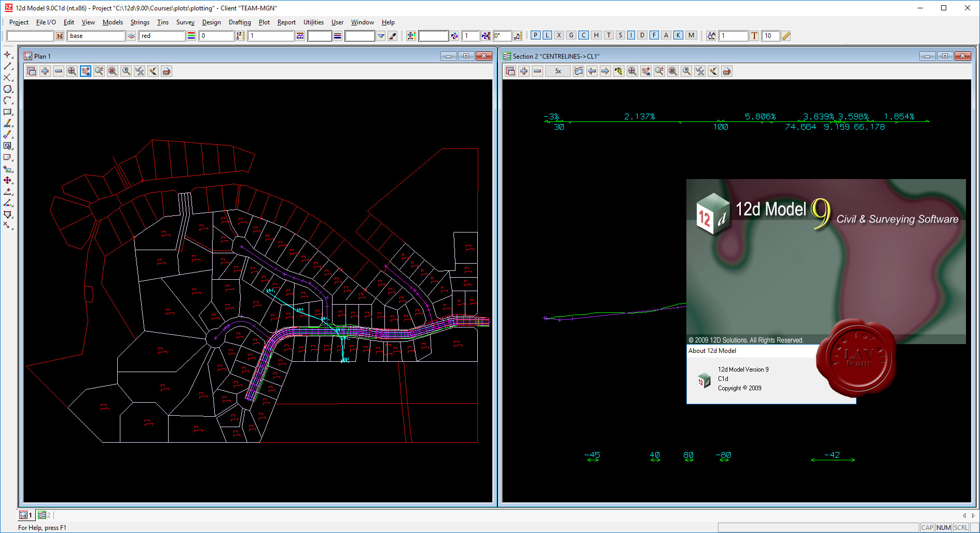Click the ruler measure icon in the top toolbar
Image resolution: width=980 pixels, height=533 pixels.
tap(786, 36)
